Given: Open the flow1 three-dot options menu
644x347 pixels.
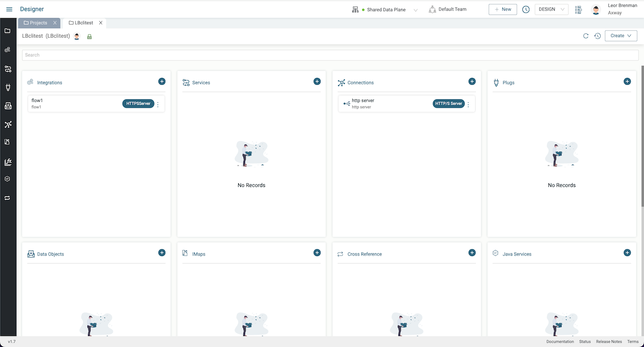Looking at the screenshot, I should 157,105.
